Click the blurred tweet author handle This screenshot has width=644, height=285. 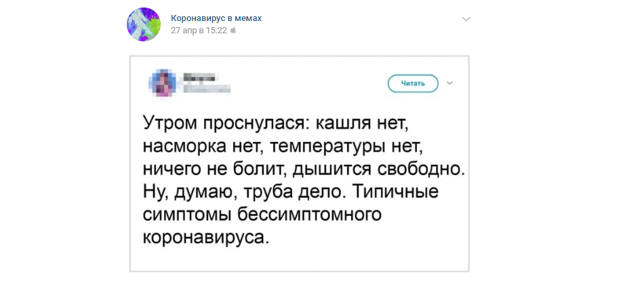[x=206, y=88]
